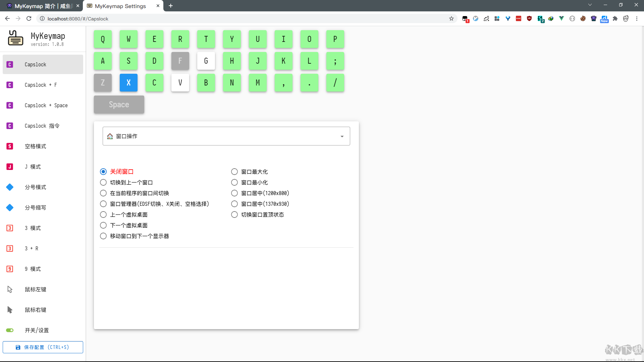The height and width of the screenshot is (362, 644).
Task: Open J 模式 configuration panel
Action: (43, 166)
